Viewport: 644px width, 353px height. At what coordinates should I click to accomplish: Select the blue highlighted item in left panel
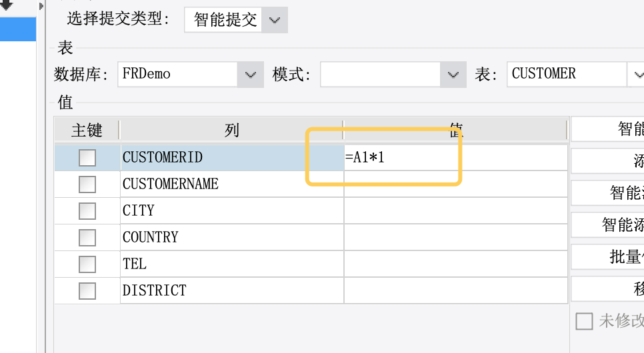(x=18, y=30)
